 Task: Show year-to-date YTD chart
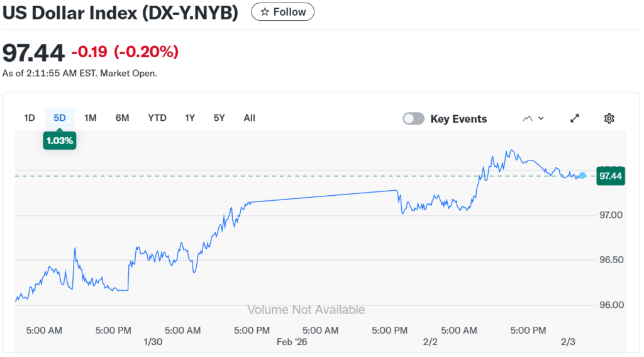pos(157,118)
